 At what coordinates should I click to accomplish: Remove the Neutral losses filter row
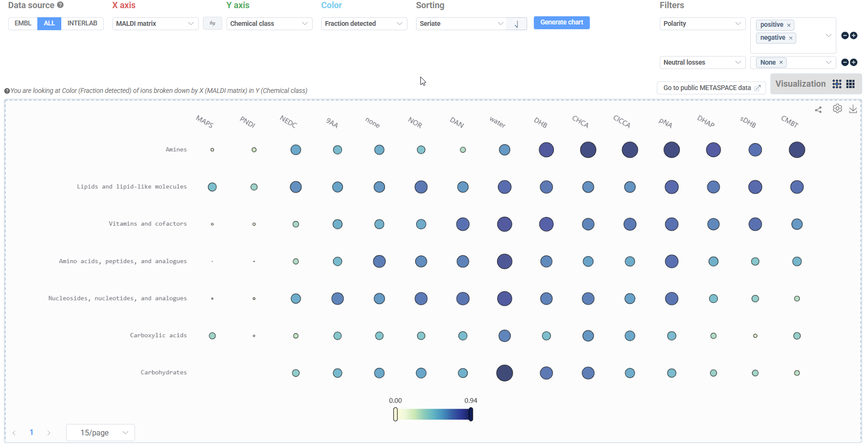tap(845, 62)
